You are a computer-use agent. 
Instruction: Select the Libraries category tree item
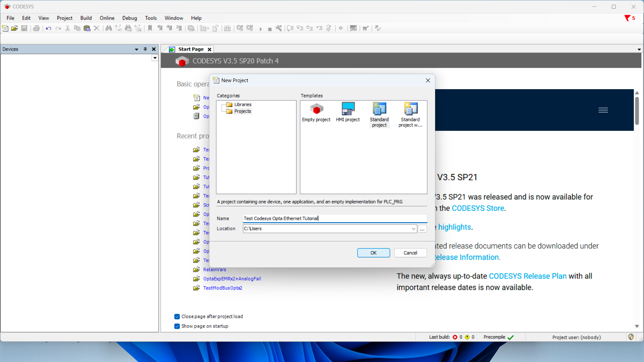coord(243,105)
